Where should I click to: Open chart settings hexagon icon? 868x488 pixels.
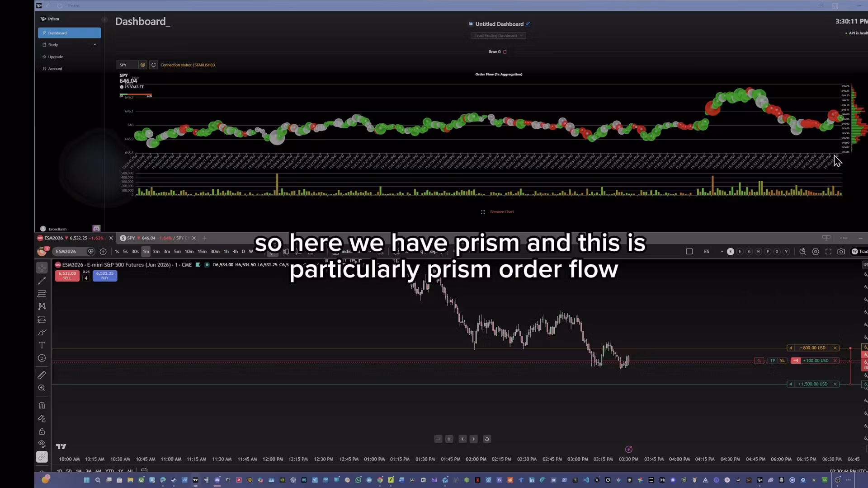816,252
